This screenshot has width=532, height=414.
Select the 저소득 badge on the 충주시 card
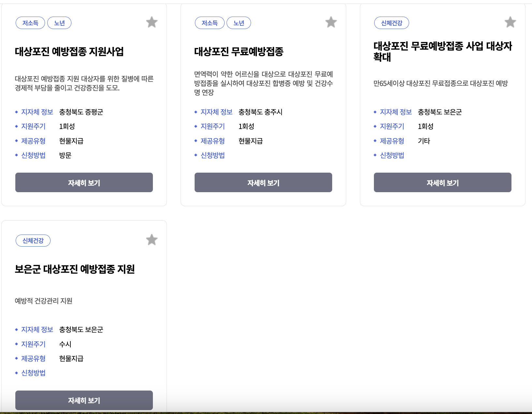coord(209,23)
